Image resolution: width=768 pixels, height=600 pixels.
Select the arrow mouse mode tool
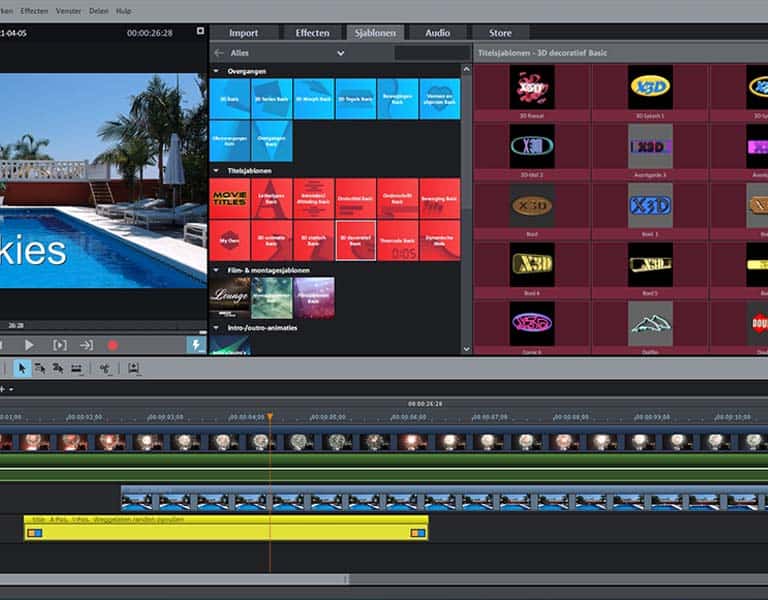(22, 368)
